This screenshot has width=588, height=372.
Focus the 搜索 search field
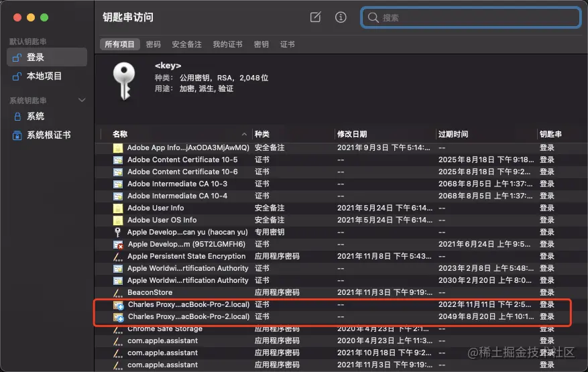click(471, 17)
